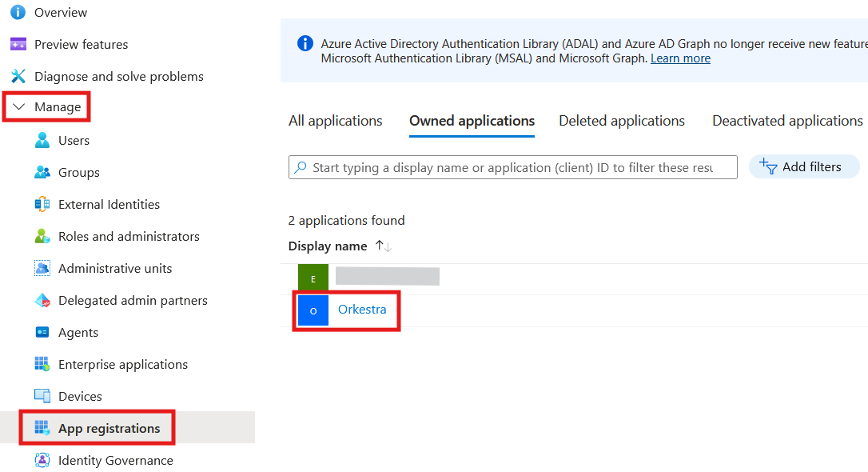Click the Preview features icon
Image resolution: width=868 pixels, height=472 pixels.
(18, 44)
